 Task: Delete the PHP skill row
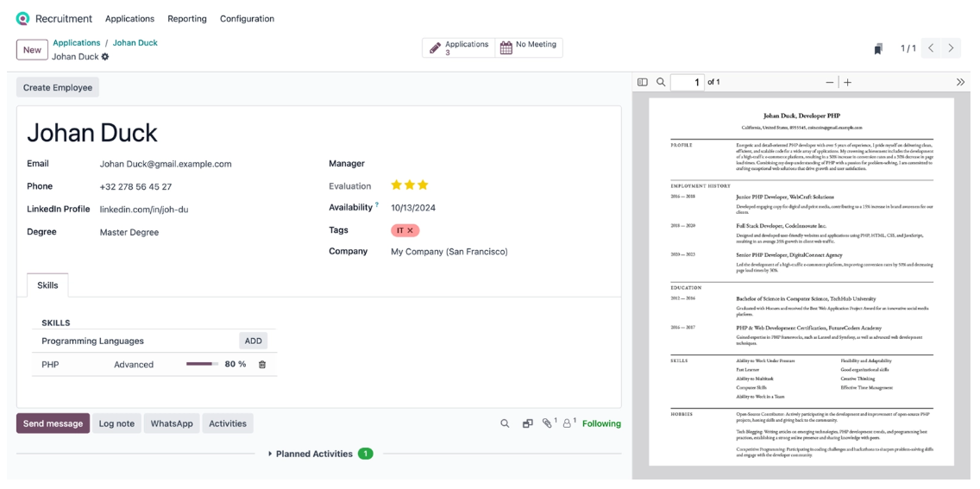(x=262, y=364)
